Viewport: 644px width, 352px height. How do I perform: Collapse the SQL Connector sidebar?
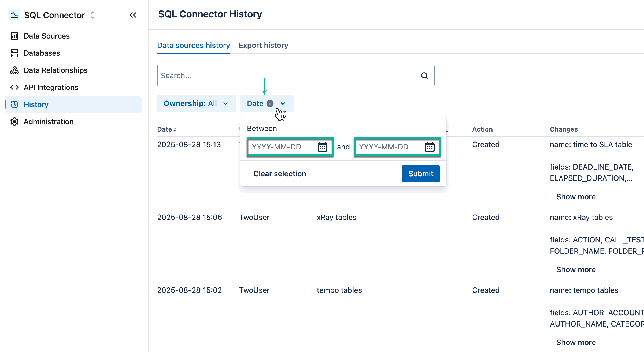[133, 15]
